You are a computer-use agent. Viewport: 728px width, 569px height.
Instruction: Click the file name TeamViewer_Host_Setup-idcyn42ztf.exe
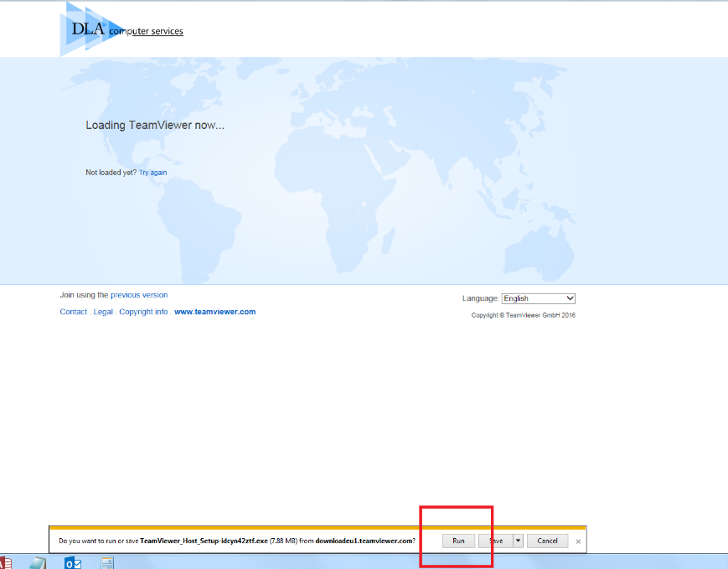pos(204,541)
